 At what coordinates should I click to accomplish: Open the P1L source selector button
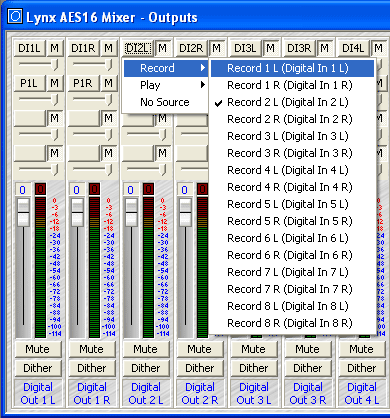pos(30,83)
